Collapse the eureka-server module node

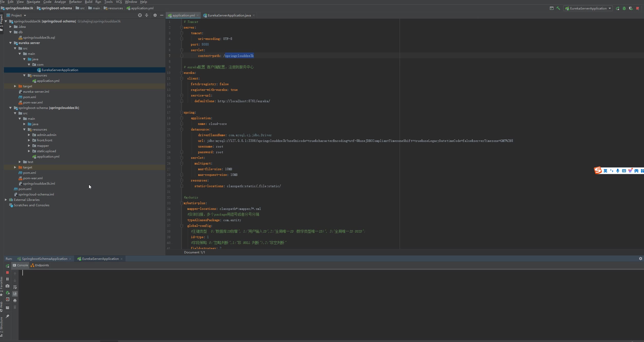coord(11,43)
